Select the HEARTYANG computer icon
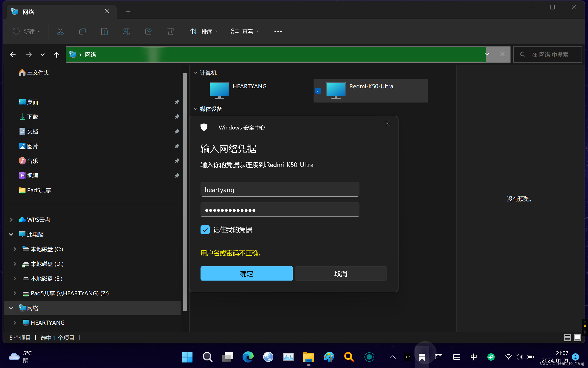This screenshot has width=588, height=368. [x=219, y=91]
